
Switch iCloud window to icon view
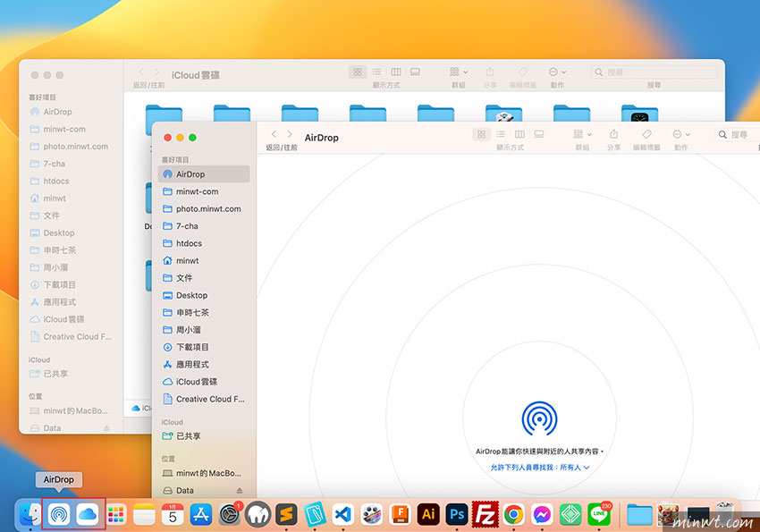click(358, 72)
